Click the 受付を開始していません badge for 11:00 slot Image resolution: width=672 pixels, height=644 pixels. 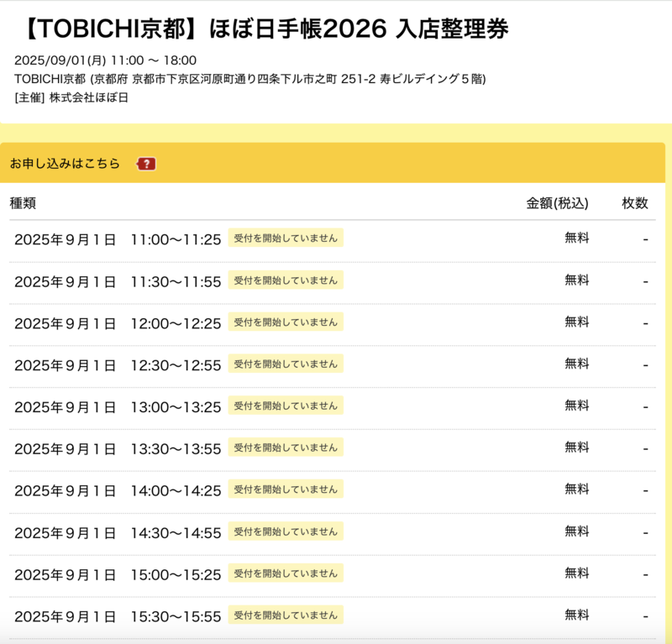tap(286, 238)
